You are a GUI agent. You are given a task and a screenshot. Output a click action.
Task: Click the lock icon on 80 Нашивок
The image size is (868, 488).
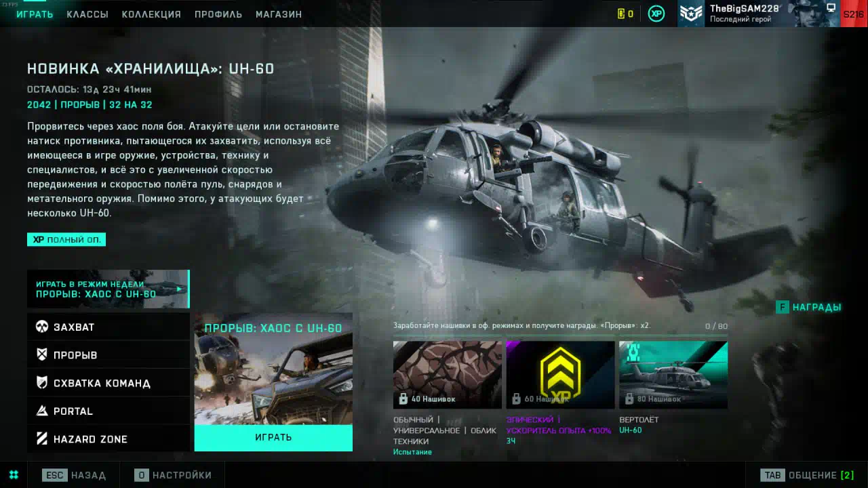click(x=629, y=399)
